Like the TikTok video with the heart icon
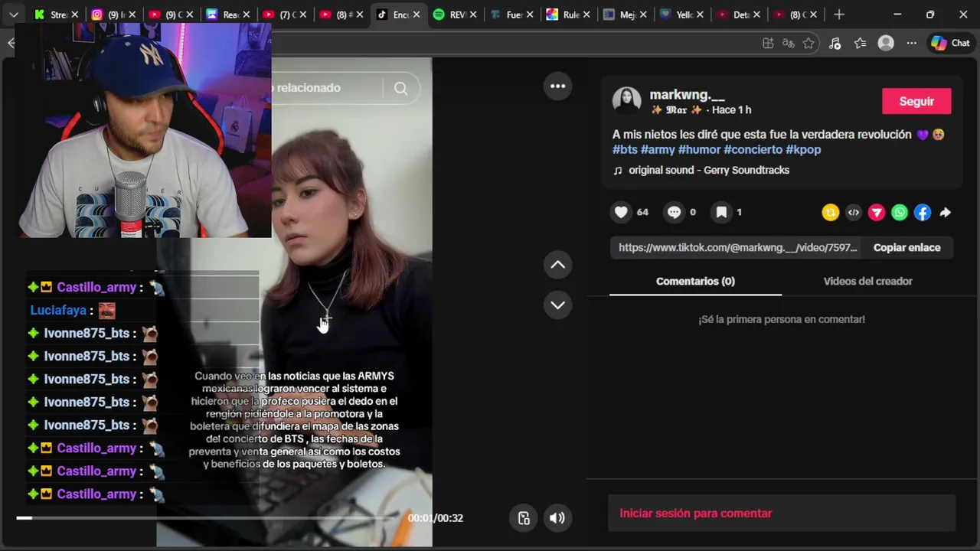Viewport: 980px width, 551px height. click(x=621, y=212)
